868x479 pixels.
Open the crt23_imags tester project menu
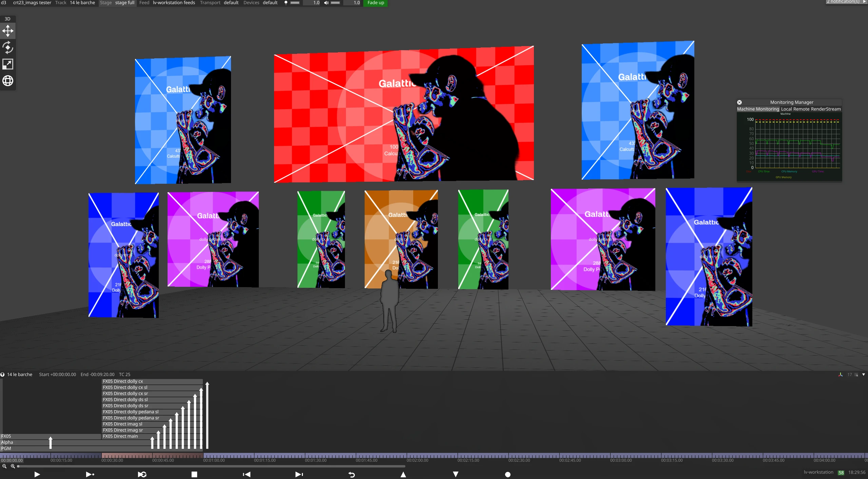tap(32, 3)
